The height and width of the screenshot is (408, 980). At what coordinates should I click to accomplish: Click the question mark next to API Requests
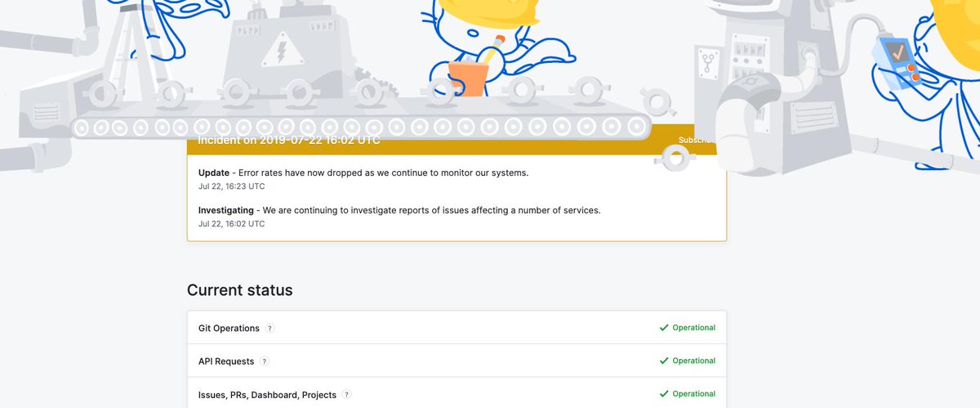click(x=265, y=361)
